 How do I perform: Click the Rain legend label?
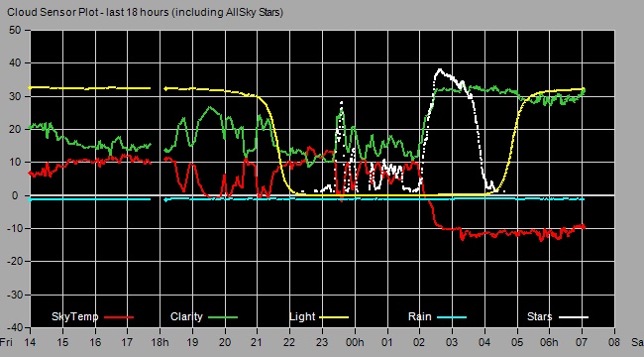[419, 316]
